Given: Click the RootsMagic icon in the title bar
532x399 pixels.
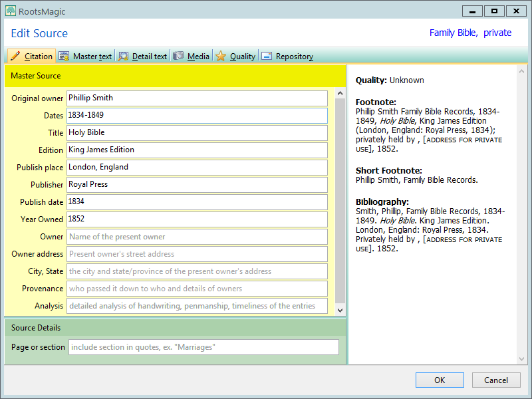Looking at the screenshot, I should (x=10, y=11).
